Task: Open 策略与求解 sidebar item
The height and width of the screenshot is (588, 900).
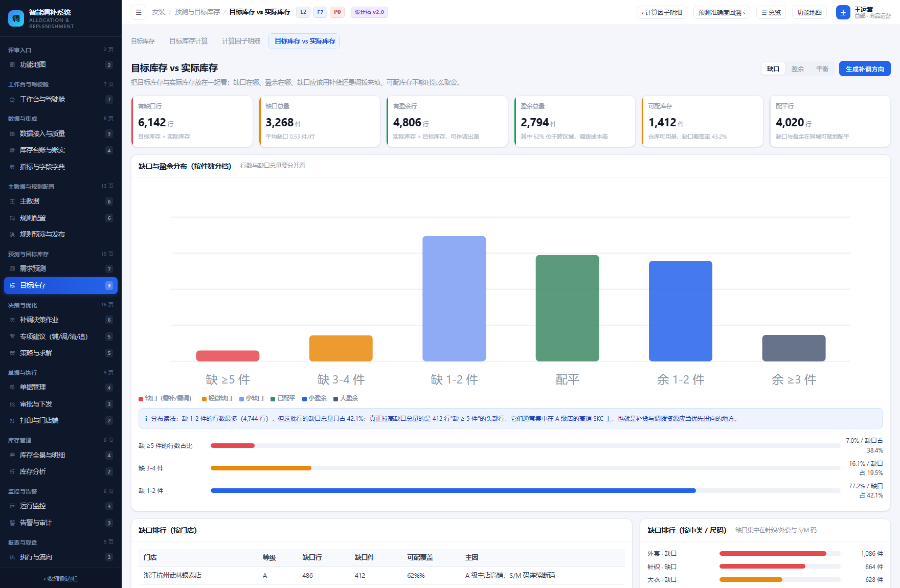Action: (61, 353)
